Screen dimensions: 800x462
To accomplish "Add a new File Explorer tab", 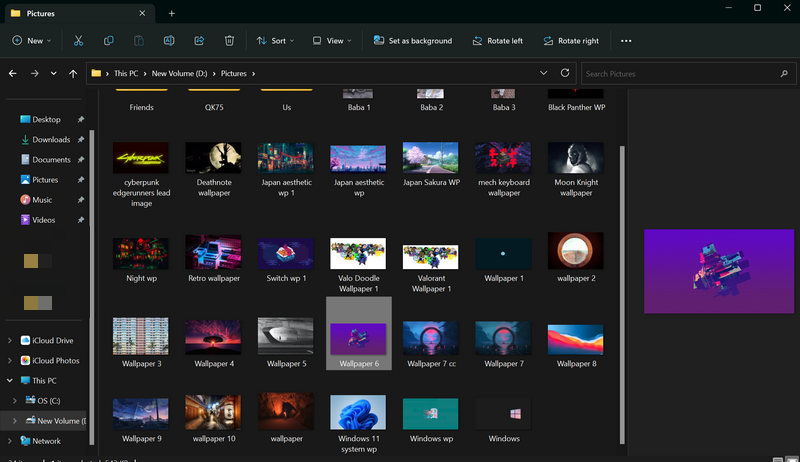I will (x=172, y=13).
